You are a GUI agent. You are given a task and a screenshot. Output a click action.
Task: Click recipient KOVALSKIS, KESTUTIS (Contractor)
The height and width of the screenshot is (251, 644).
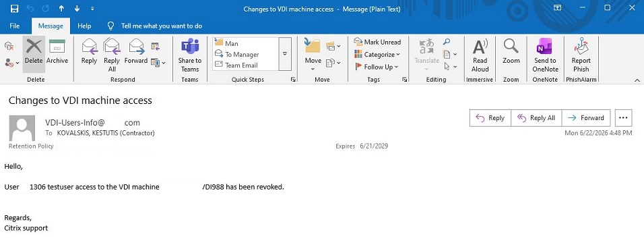click(x=106, y=133)
